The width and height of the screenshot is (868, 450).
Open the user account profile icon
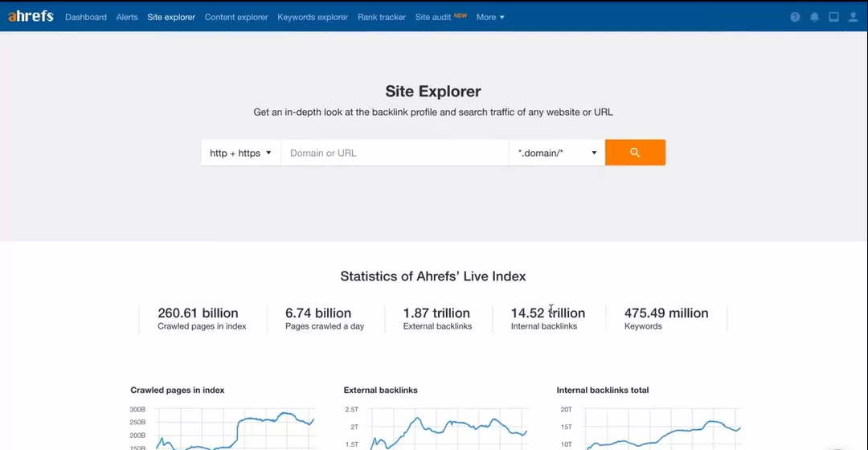tap(854, 17)
